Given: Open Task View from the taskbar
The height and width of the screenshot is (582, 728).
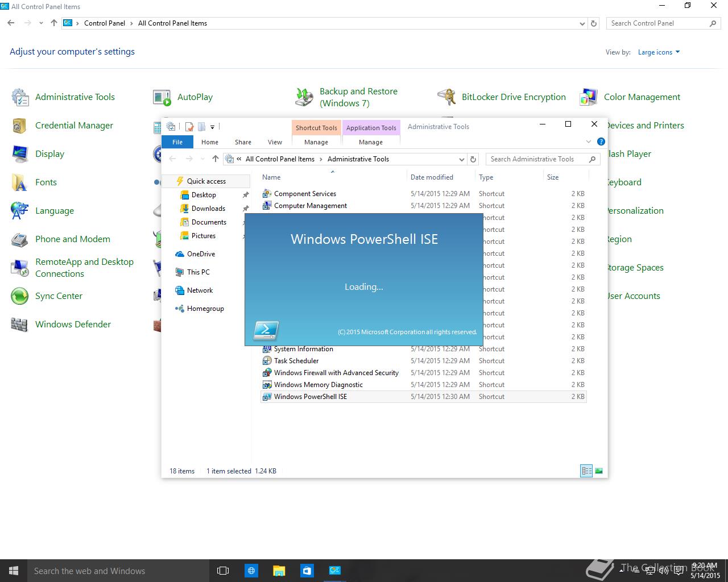Looking at the screenshot, I should pos(223,571).
